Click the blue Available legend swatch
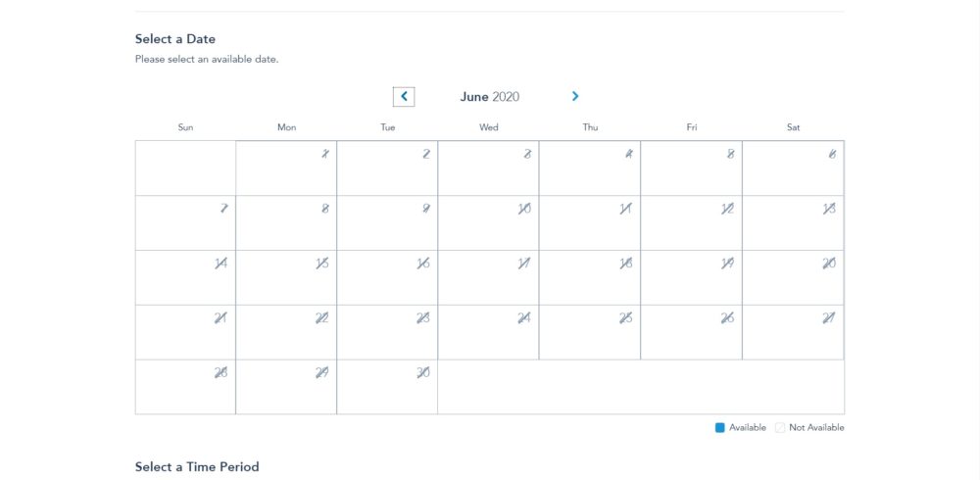The image size is (980, 480). pyautogui.click(x=720, y=427)
